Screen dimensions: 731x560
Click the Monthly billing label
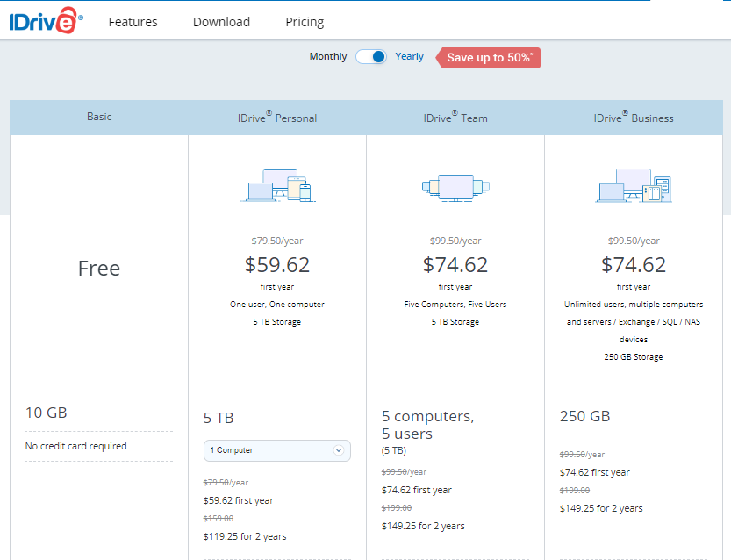pos(328,56)
